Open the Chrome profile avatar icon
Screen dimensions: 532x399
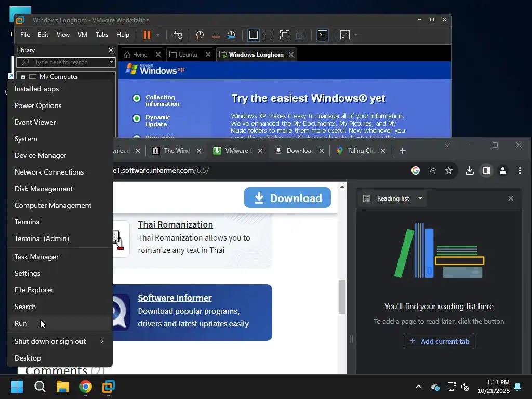point(503,170)
